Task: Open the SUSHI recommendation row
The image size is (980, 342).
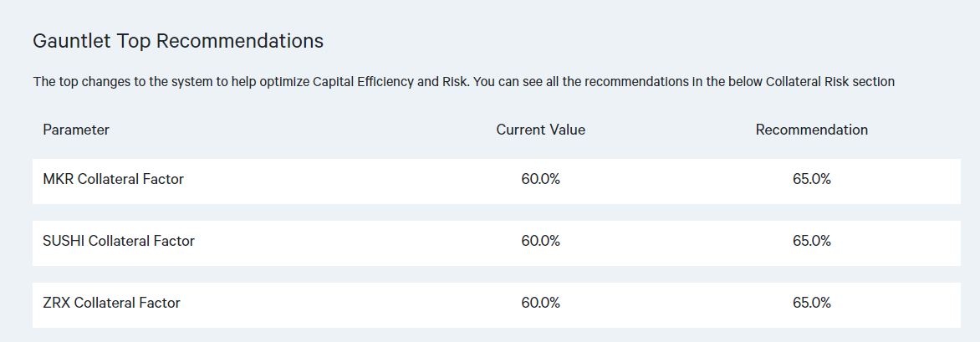Action: click(x=334, y=243)
